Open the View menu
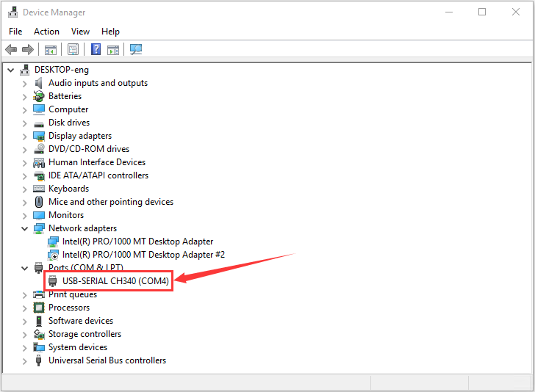The image size is (535, 392). tap(80, 32)
